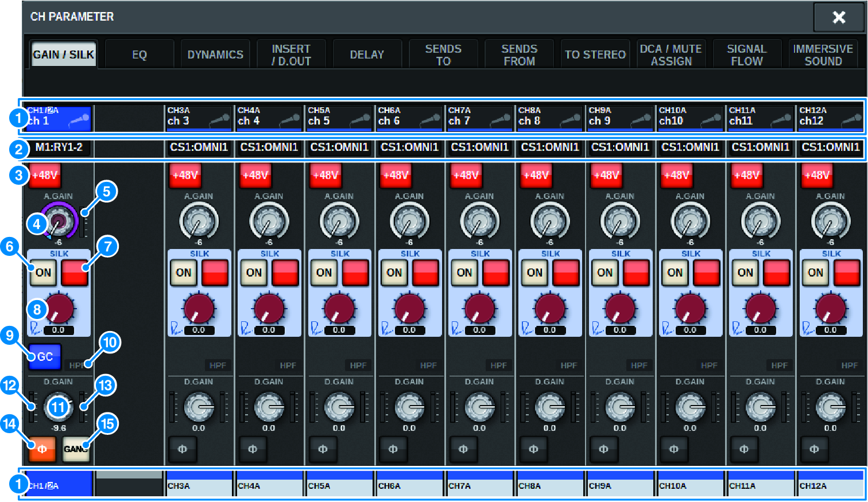Select CH10A in the bottom channel strip

point(689,484)
